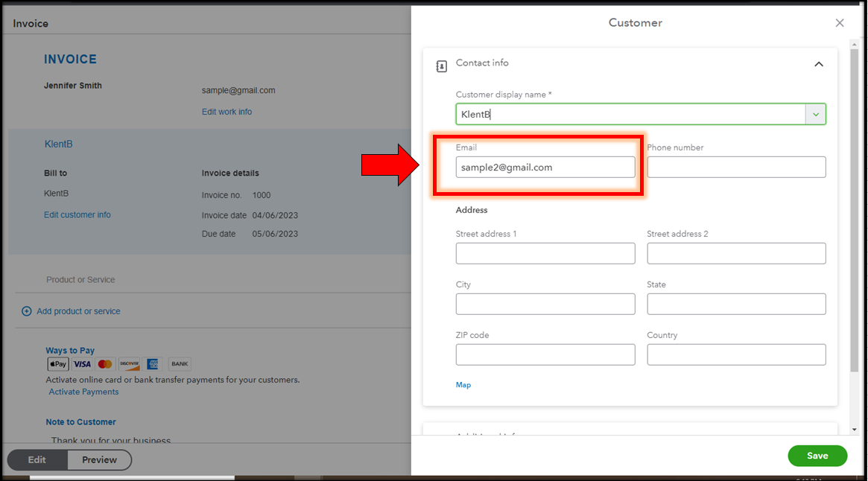
Task: Click the Activate Payments link
Action: (x=83, y=392)
